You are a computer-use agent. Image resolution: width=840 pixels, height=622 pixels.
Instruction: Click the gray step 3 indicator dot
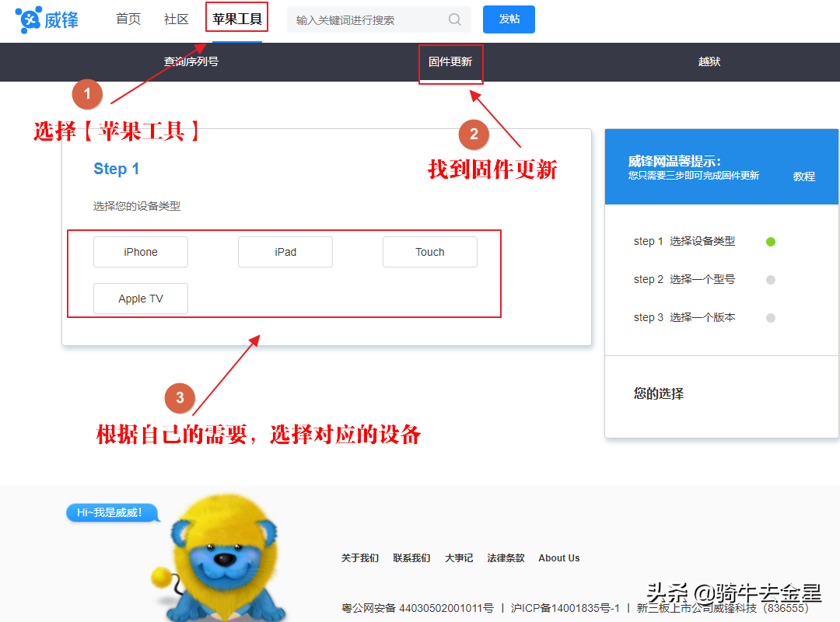click(x=770, y=317)
